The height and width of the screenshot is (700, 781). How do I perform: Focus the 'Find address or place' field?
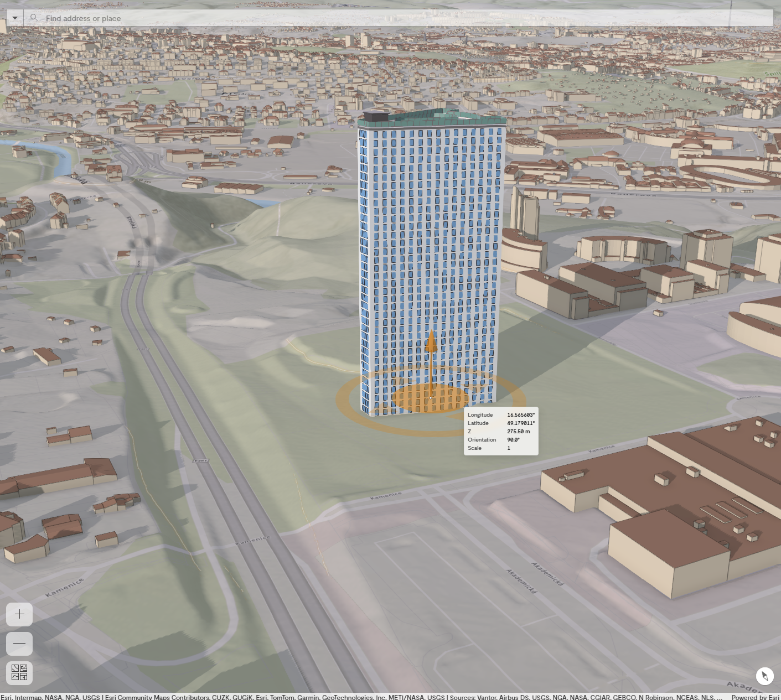(x=387, y=18)
